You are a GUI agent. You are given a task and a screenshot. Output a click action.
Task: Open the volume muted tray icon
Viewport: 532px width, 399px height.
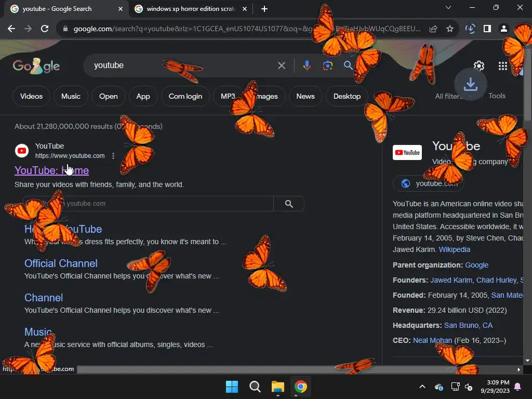click(469, 387)
